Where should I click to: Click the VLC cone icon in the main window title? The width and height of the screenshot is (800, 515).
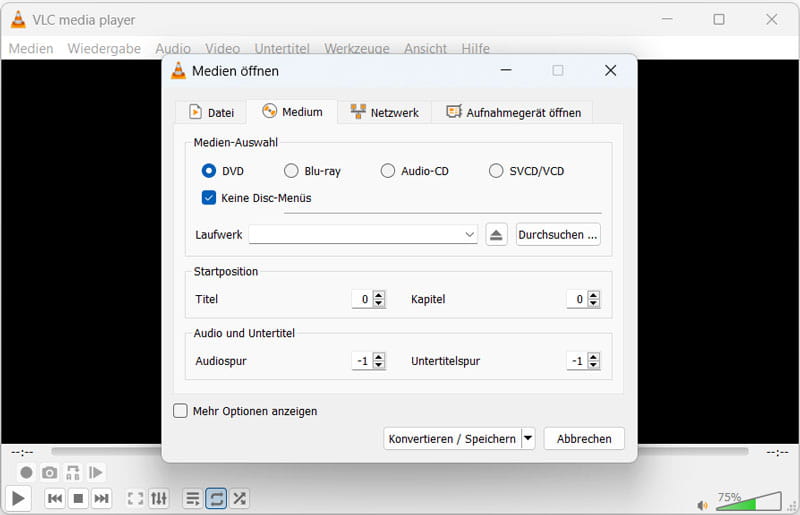click(x=18, y=19)
